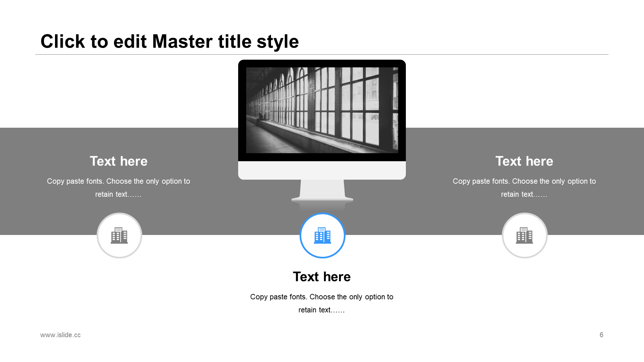Select the blue building icon in center
This screenshot has width=644, height=362.
coord(322,235)
